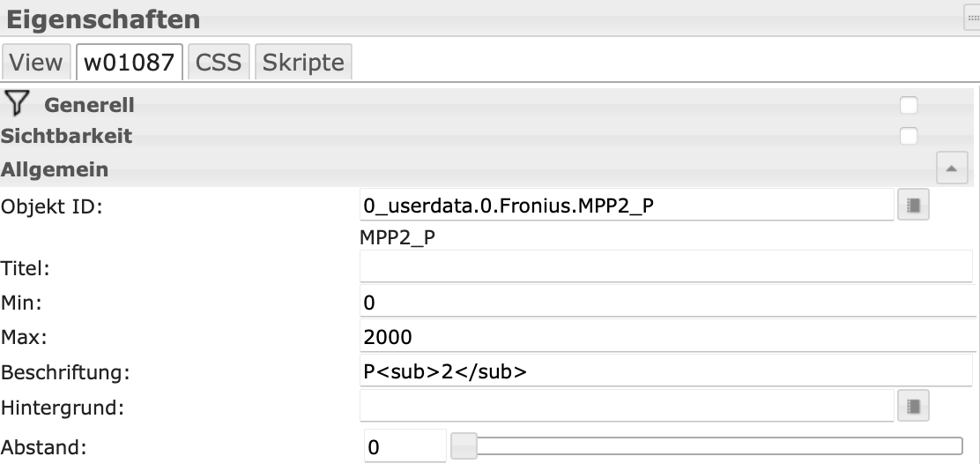
Task: Toggle the Generell section checkbox
Action: coord(909,105)
